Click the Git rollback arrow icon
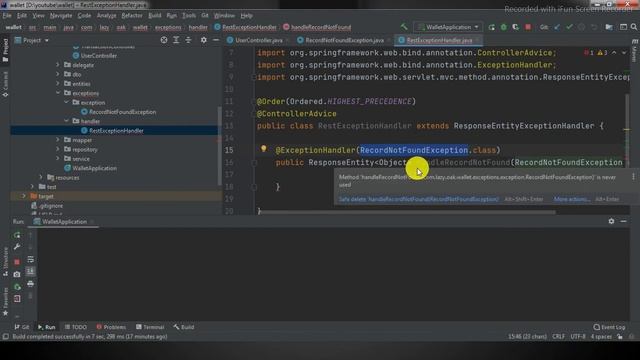 click(x=594, y=27)
